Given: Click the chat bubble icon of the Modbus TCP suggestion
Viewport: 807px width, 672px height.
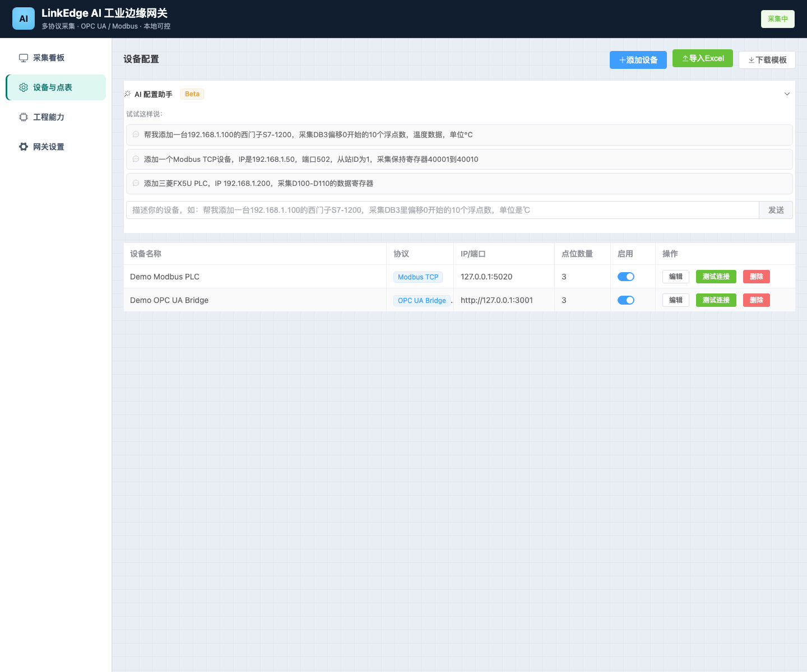Looking at the screenshot, I should tap(136, 159).
